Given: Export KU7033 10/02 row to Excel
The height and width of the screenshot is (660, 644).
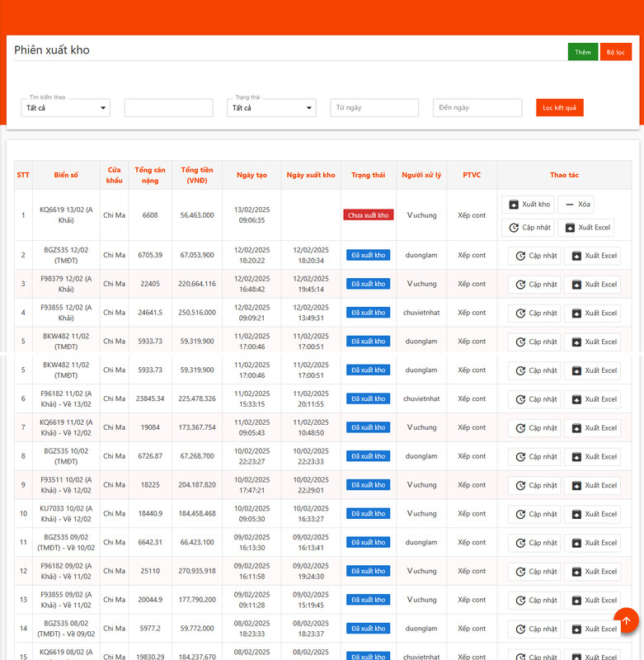Looking at the screenshot, I should (x=592, y=514).
